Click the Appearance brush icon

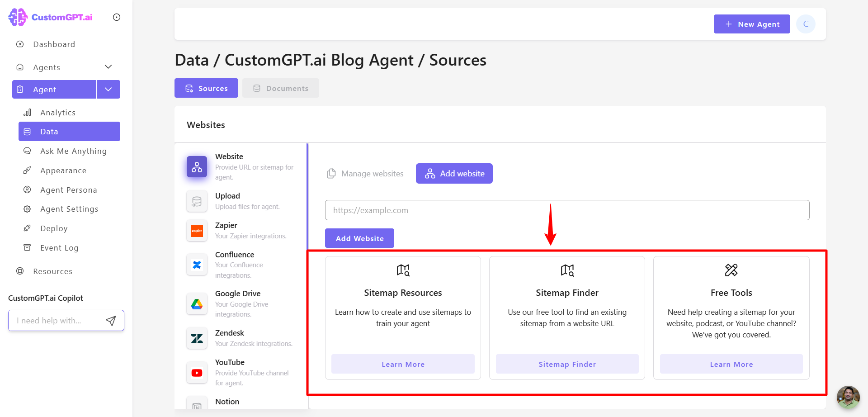click(27, 171)
